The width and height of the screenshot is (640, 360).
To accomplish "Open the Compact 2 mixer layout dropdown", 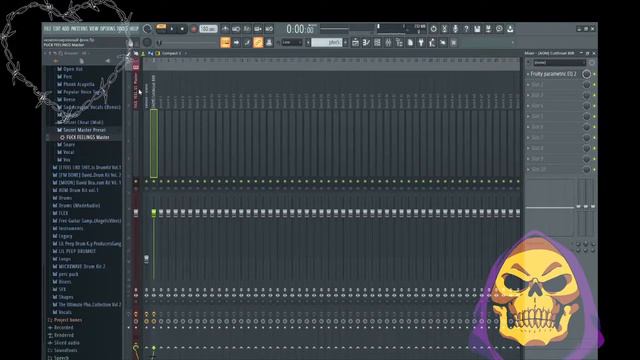I will point(171,53).
